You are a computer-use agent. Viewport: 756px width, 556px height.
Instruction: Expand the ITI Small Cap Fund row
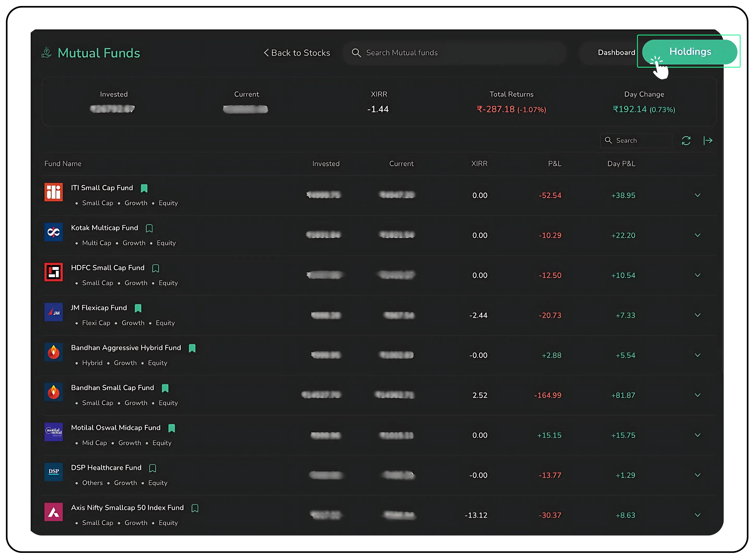[698, 195]
